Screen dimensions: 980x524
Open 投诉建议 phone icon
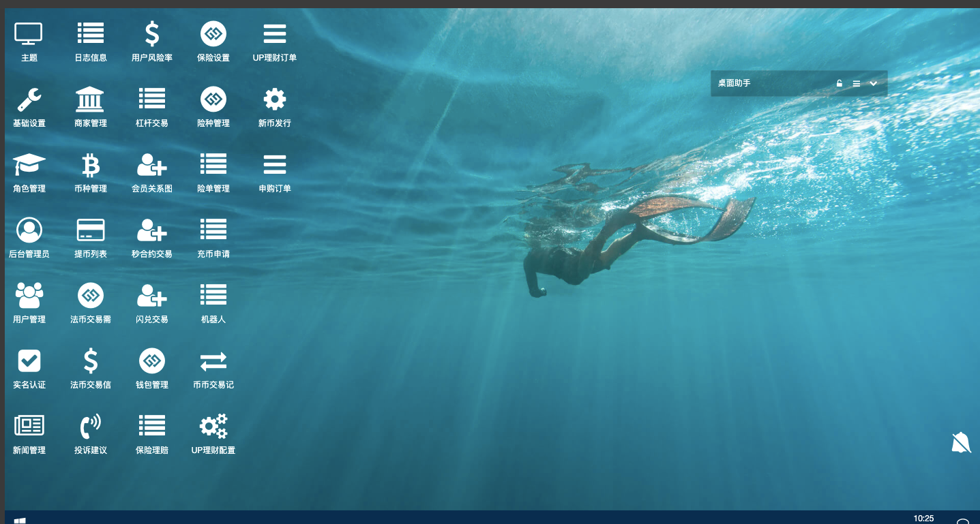pyautogui.click(x=90, y=427)
